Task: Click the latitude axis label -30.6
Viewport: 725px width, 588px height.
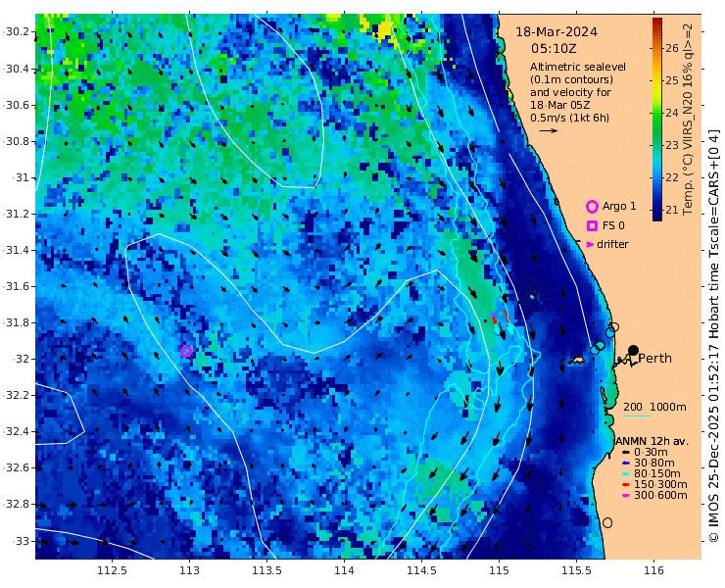Action: click(17, 105)
